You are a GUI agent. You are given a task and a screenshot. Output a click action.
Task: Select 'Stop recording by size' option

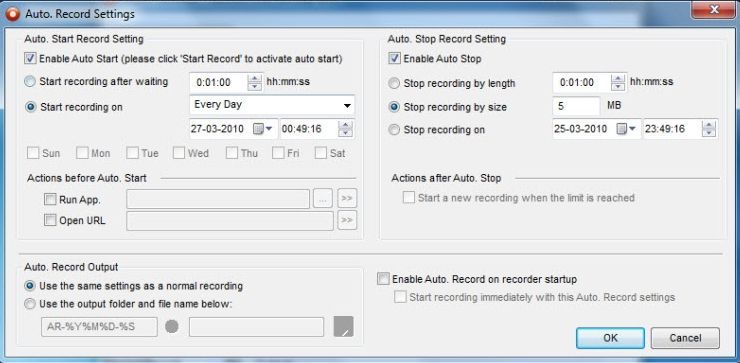click(x=394, y=107)
